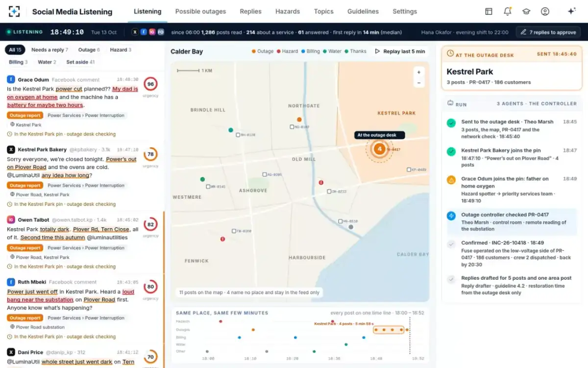
Task: Toggle the Hazard legend filter on map
Action: point(287,51)
